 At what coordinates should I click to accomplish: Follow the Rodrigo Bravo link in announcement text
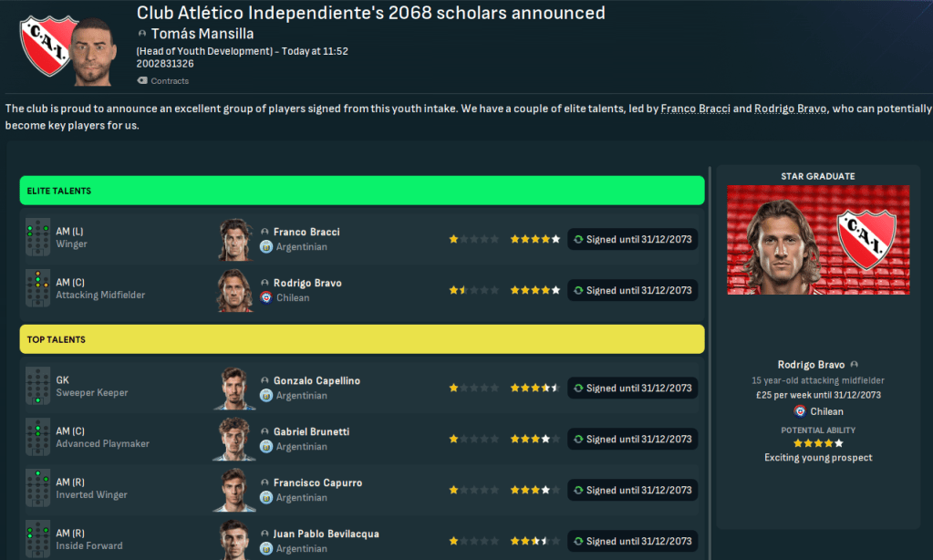tap(790, 109)
